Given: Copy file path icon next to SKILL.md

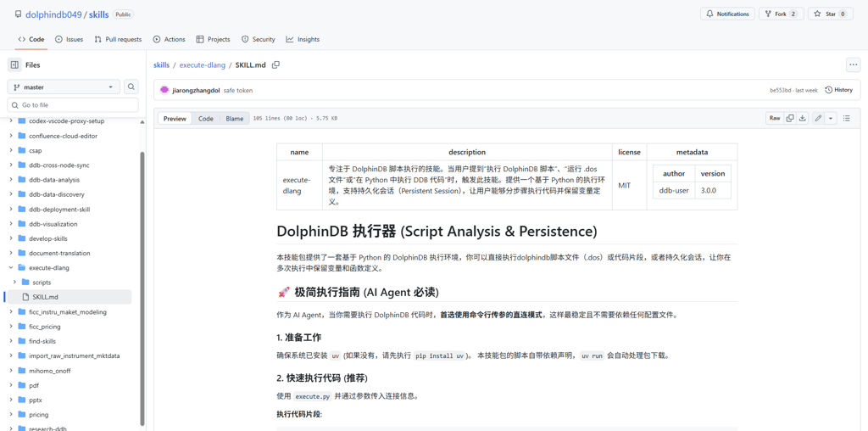Looking at the screenshot, I should (275, 64).
